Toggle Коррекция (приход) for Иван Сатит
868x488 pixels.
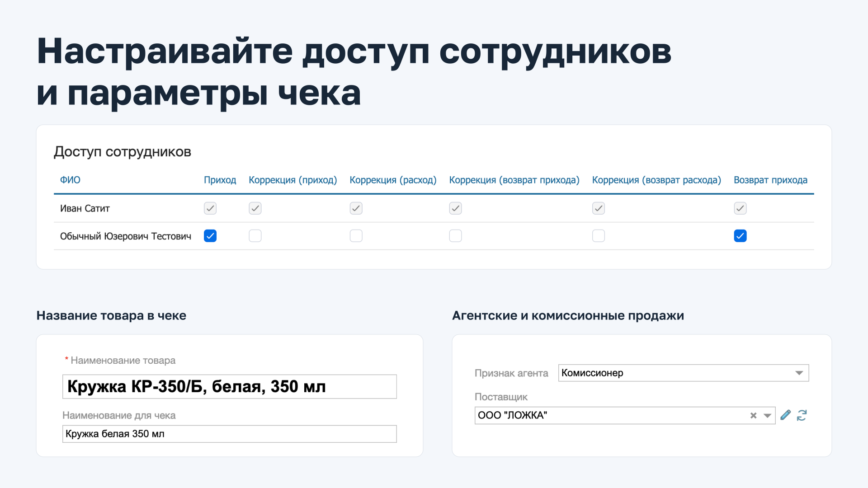tap(255, 208)
